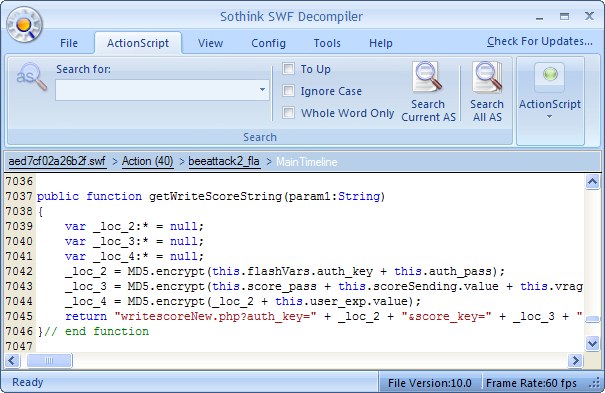Enable the To Up checkbox
Viewport: 605px width, 393px height.
288,69
